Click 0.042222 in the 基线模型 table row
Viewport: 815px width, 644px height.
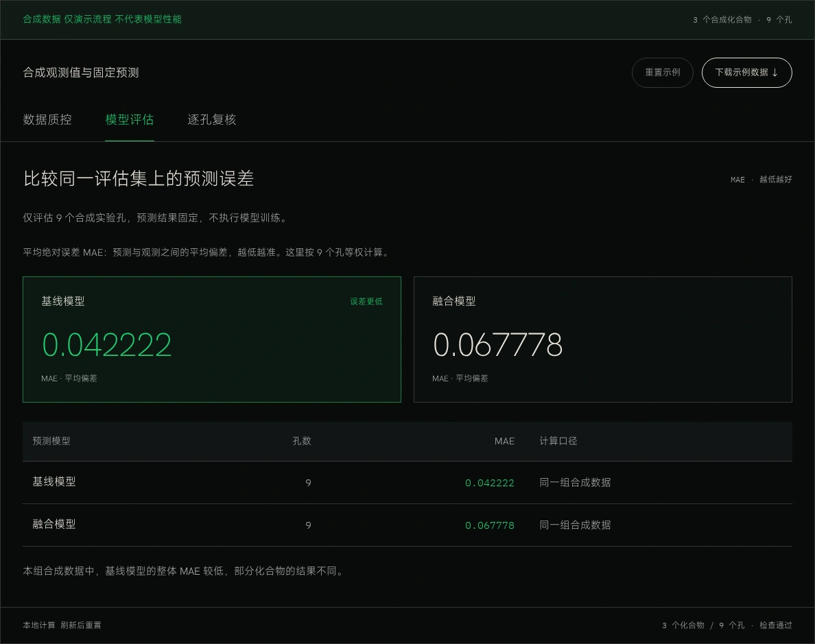tap(490, 483)
